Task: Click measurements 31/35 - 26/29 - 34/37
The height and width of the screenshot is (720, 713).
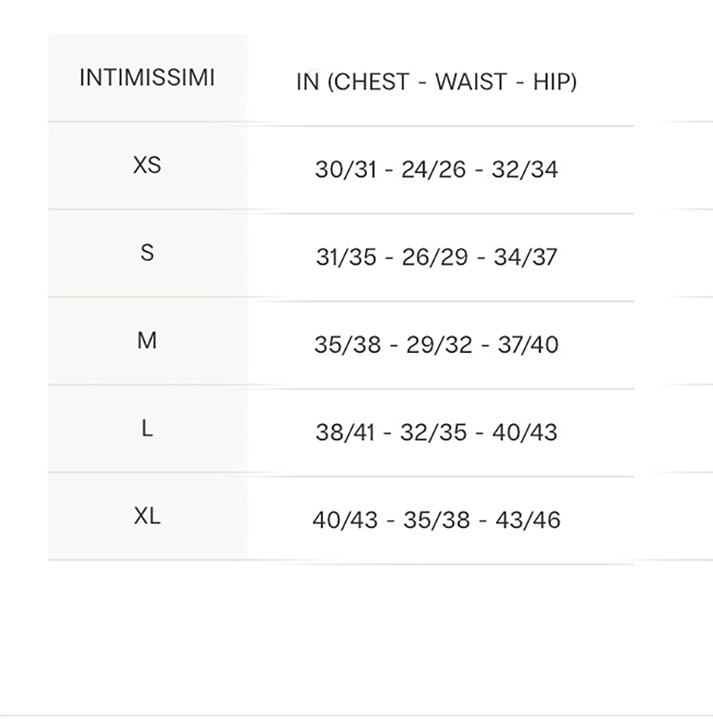Action: point(437,257)
